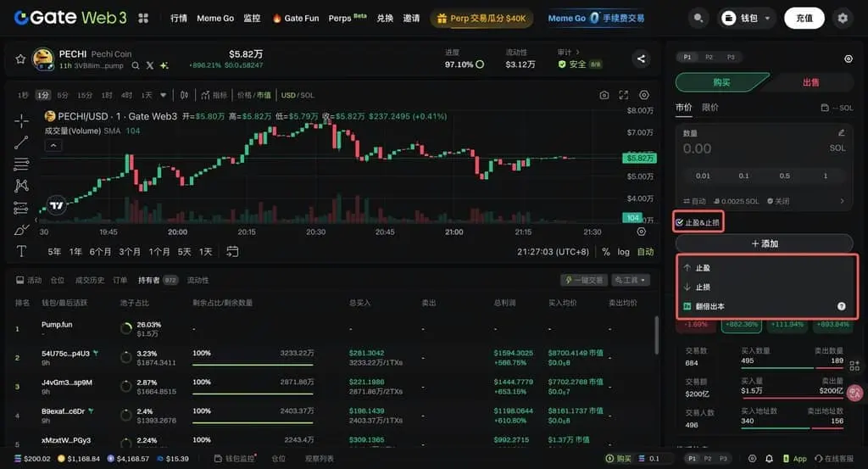Collapse the chart legend with the chevron
Image resolution: width=868 pixels, height=469 pixels.
[x=53, y=146]
